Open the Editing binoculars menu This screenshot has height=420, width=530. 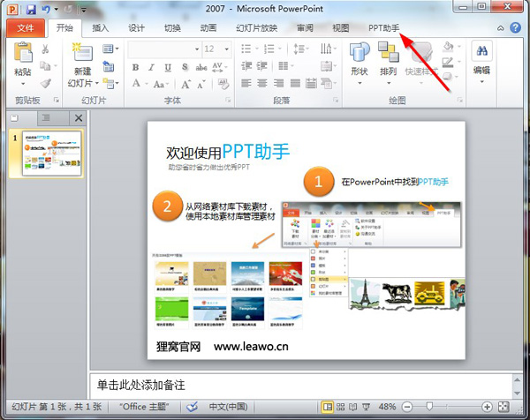[x=481, y=62]
